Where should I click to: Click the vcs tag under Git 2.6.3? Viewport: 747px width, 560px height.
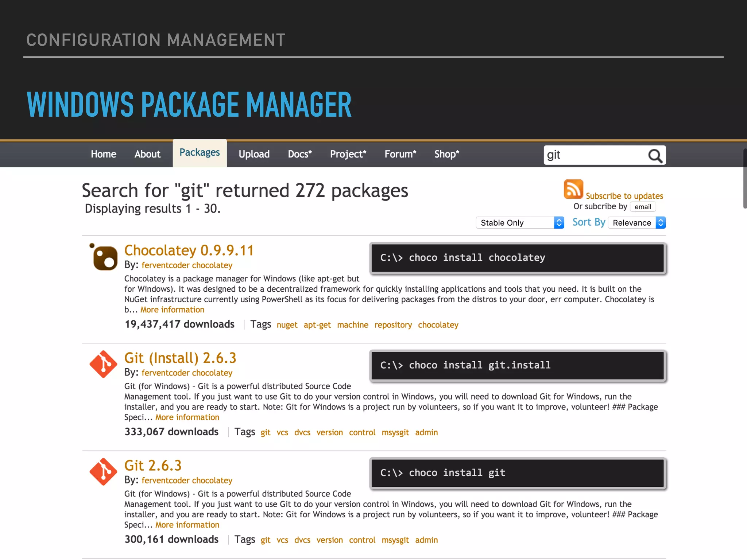[x=282, y=540]
